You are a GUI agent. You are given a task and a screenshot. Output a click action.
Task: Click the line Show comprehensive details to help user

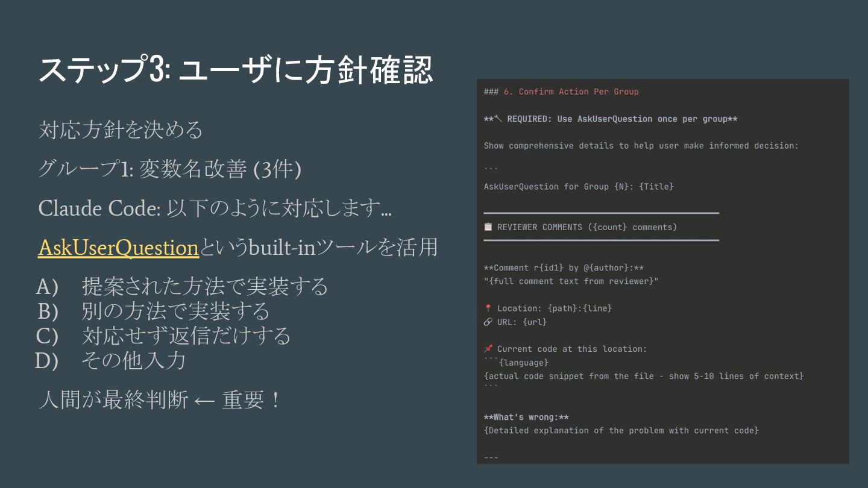(641, 146)
